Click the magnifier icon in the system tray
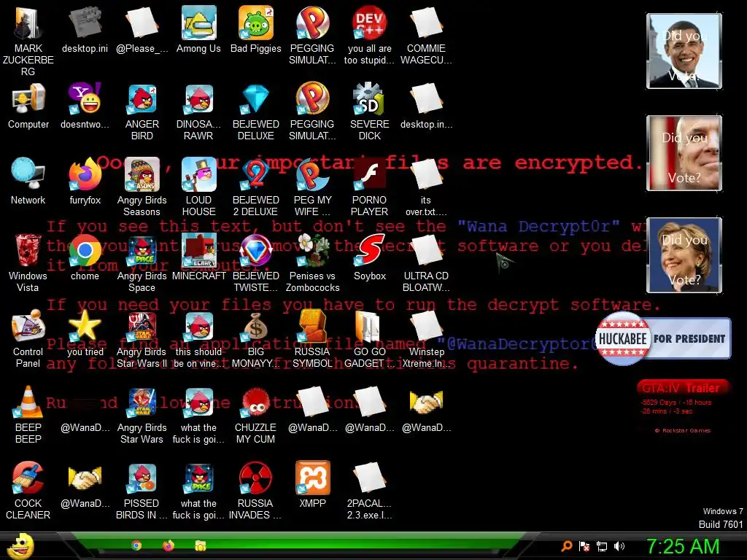This screenshot has width=747, height=560. point(566,546)
